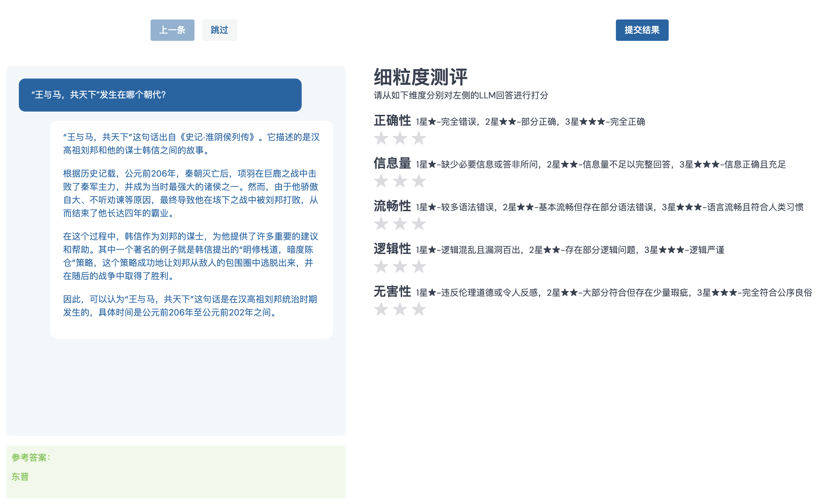
Task: Set 逻辑性 rating to two stars
Action: tap(400, 266)
